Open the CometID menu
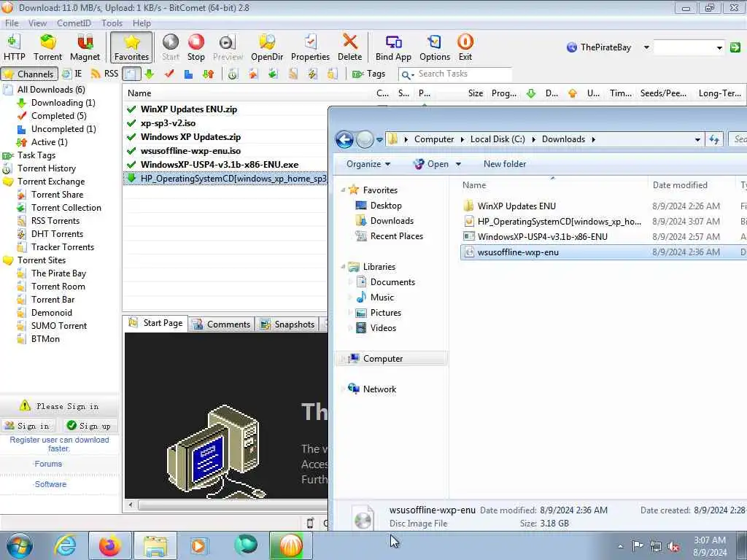This screenshot has height=560, width=747. [x=74, y=23]
